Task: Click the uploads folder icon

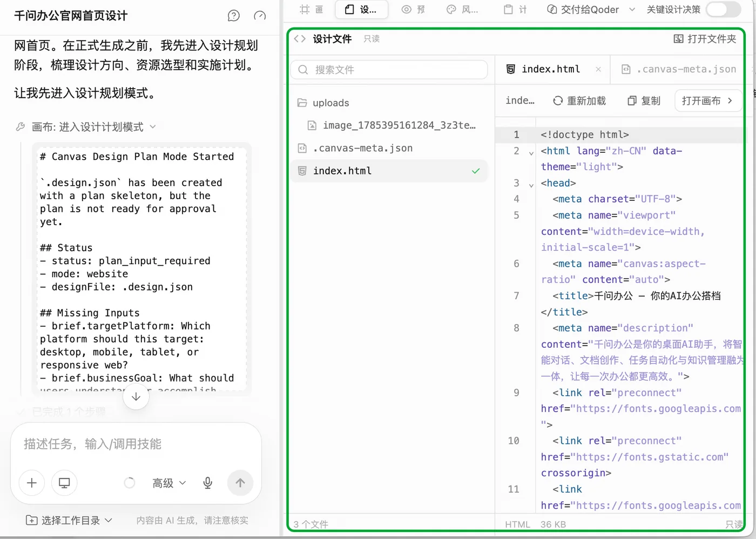Action: 302,103
